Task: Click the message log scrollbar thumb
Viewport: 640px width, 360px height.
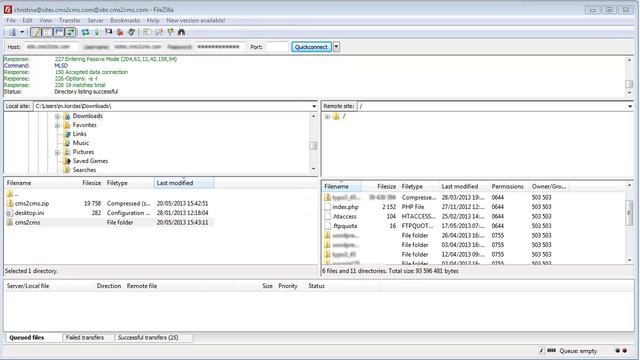Action: (629, 84)
